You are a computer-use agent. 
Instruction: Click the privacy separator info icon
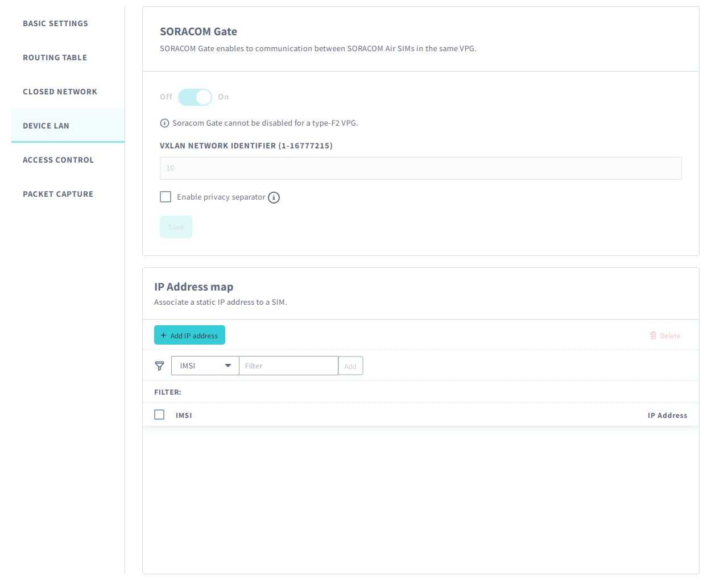click(274, 197)
